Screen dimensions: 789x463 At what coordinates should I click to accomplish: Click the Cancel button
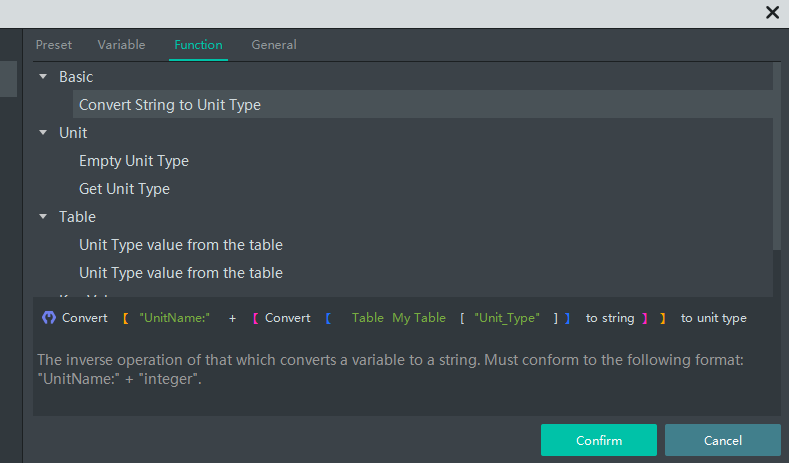pyautogui.click(x=722, y=440)
